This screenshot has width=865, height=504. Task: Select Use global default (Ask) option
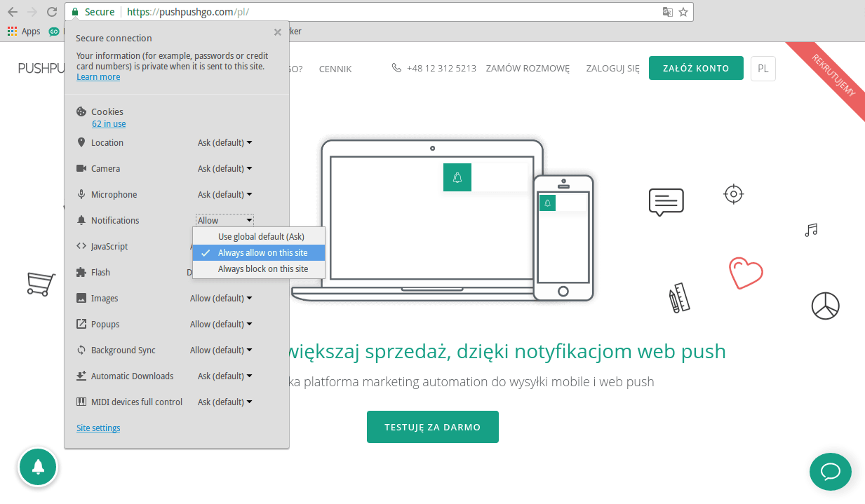tap(259, 237)
